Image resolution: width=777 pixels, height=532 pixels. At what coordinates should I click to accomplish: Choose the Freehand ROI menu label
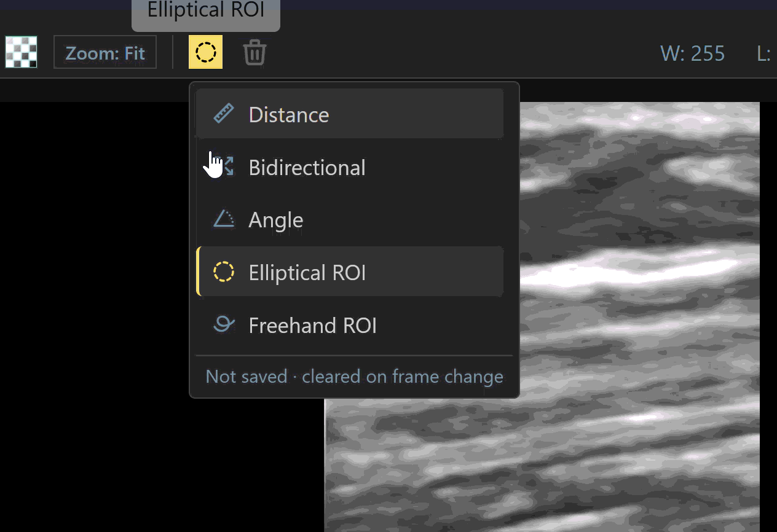coord(312,326)
